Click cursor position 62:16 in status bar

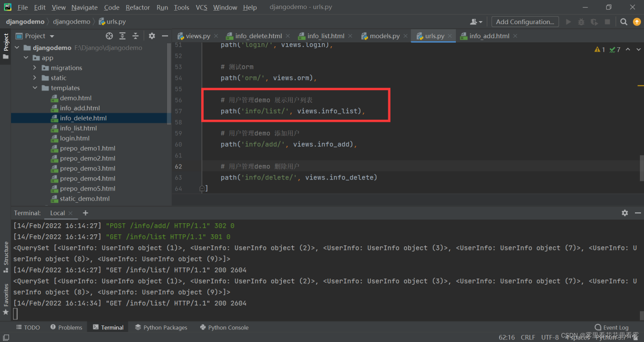507,337
